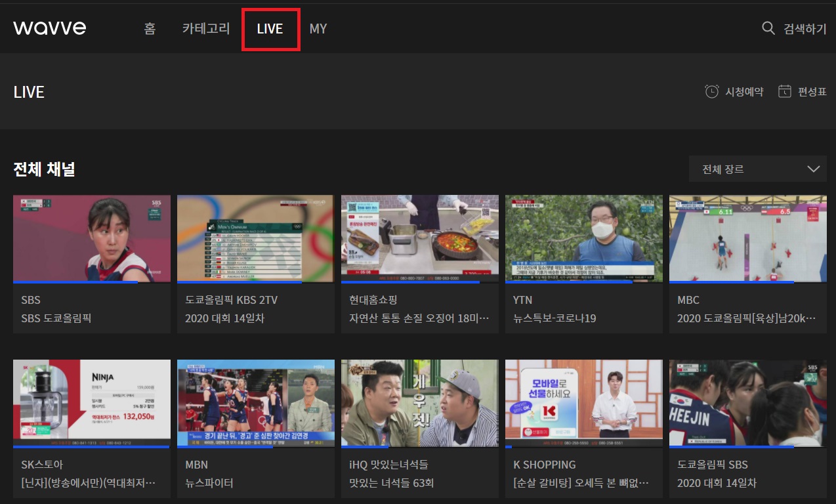
Task: Click the LIVE page heading
Action: point(29,92)
